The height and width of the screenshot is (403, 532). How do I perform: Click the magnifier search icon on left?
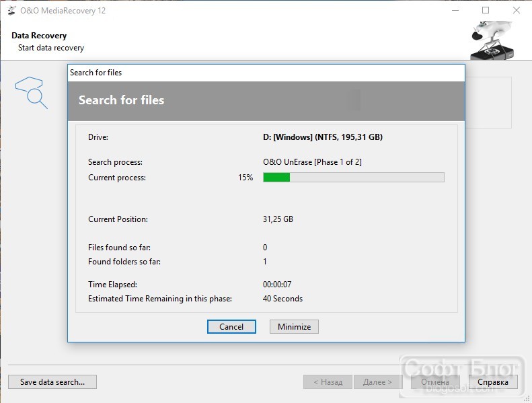pyautogui.click(x=32, y=92)
